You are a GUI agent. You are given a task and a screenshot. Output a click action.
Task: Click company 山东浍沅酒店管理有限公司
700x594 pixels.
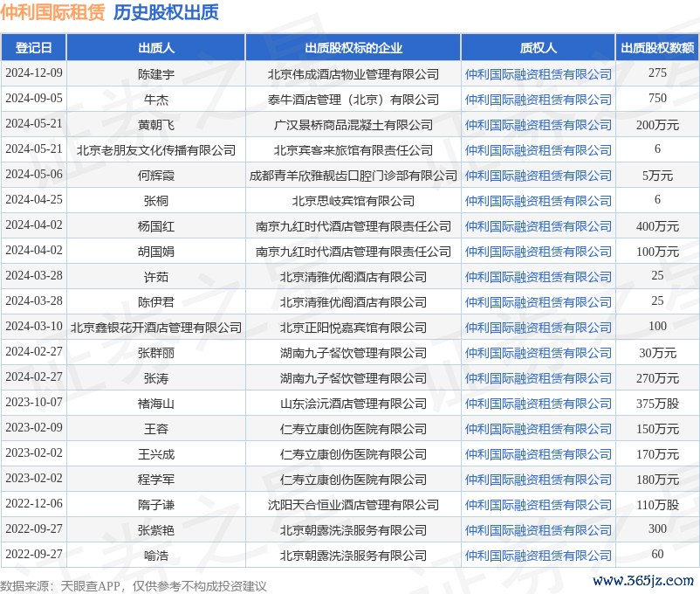click(x=353, y=404)
